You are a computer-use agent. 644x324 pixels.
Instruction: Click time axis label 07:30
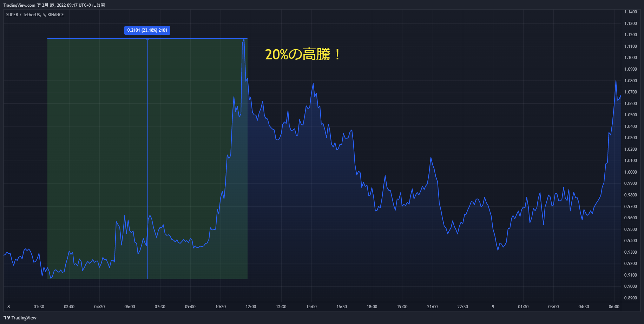tap(160, 307)
